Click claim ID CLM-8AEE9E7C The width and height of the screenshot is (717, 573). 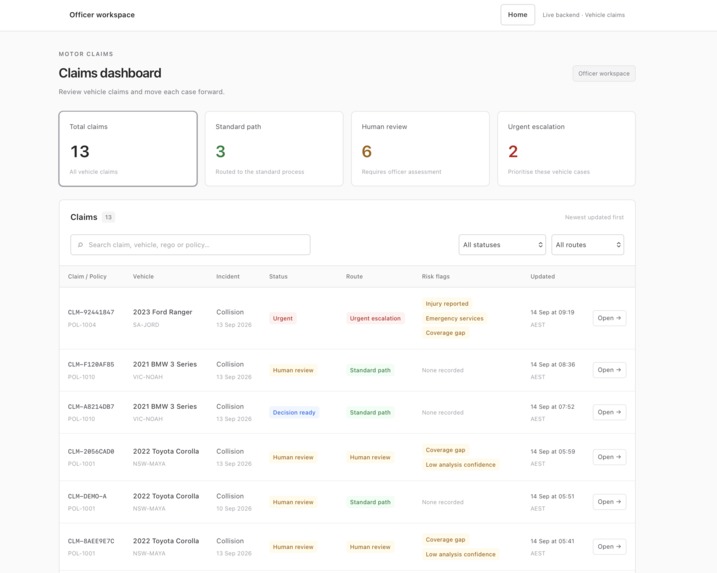[91, 541]
